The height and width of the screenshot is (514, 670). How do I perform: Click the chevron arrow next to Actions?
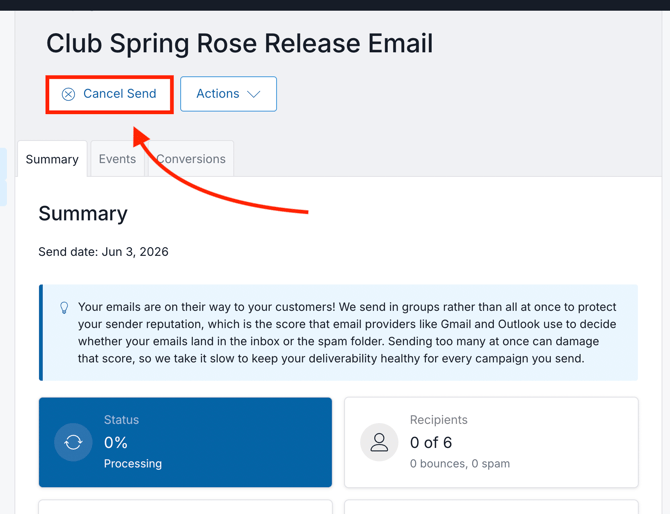pos(254,94)
